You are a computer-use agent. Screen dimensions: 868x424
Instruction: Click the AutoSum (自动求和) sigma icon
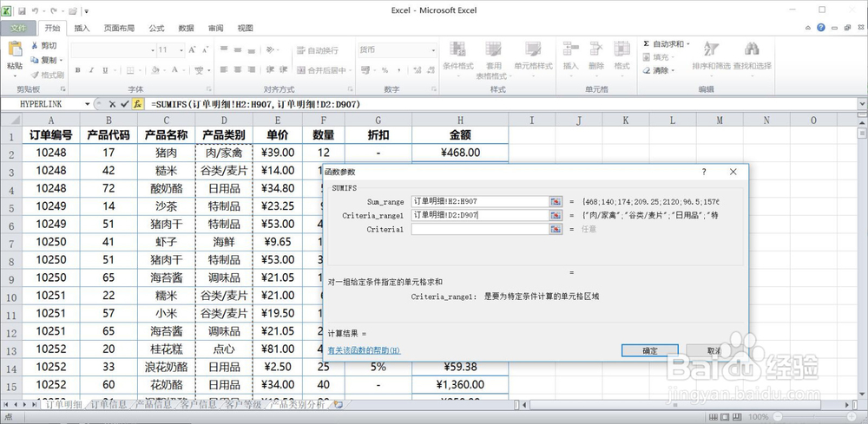647,43
